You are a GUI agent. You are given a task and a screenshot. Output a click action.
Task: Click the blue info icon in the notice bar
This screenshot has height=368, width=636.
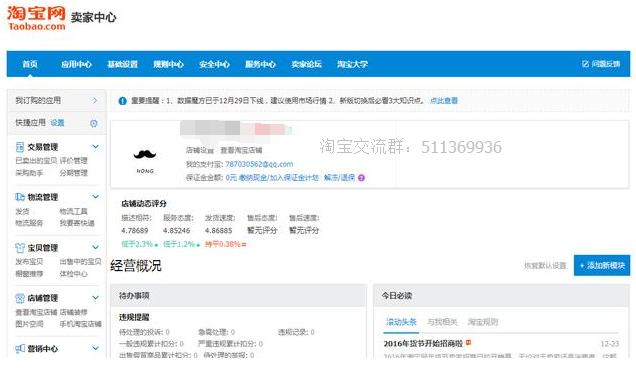point(122,101)
